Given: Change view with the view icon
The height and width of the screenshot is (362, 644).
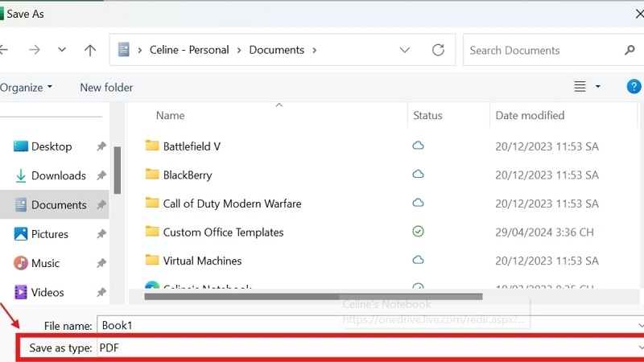Looking at the screenshot, I should pyautogui.click(x=580, y=87).
